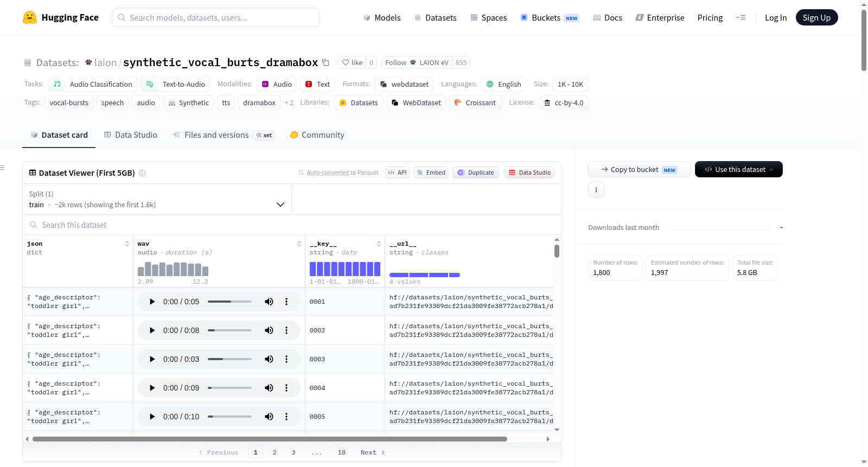Adjust playback progress slider for row 0003
The width and height of the screenshot is (868, 467).
229,359
